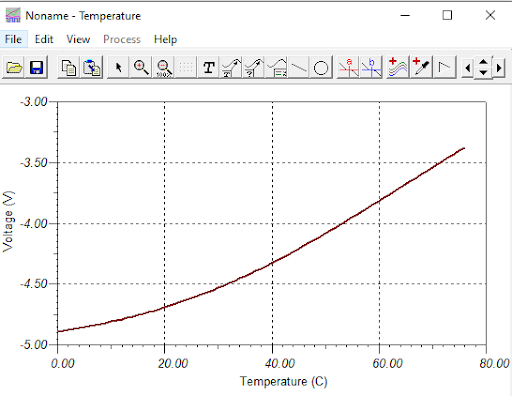Click the zoom out 100% magnifier icon
The height and width of the screenshot is (396, 512).
pyautogui.click(x=164, y=68)
